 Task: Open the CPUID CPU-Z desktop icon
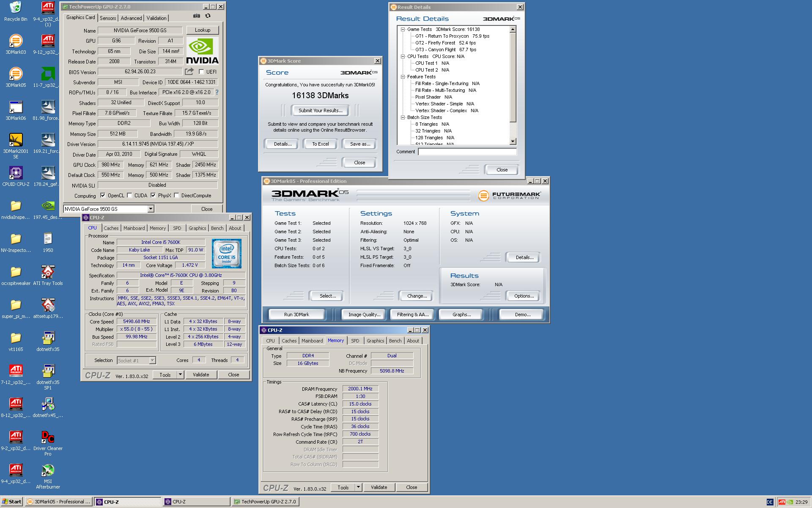click(x=16, y=177)
